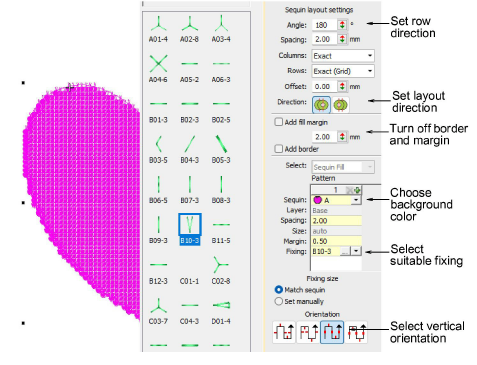Screen dimensions: 477x365
Task: Select Set manually fixing size
Action: click(x=278, y=301)
